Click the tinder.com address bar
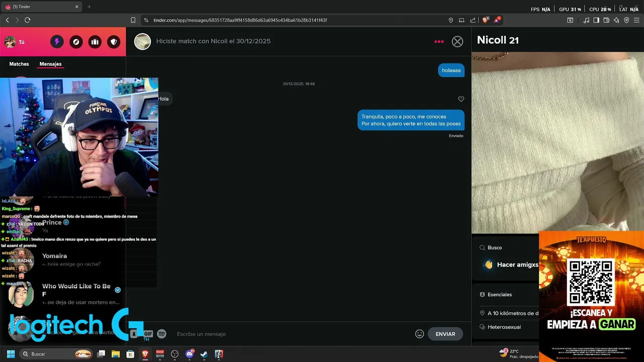Image resolution: width=644 pixels, height=362 pixels. click(297, 20)
